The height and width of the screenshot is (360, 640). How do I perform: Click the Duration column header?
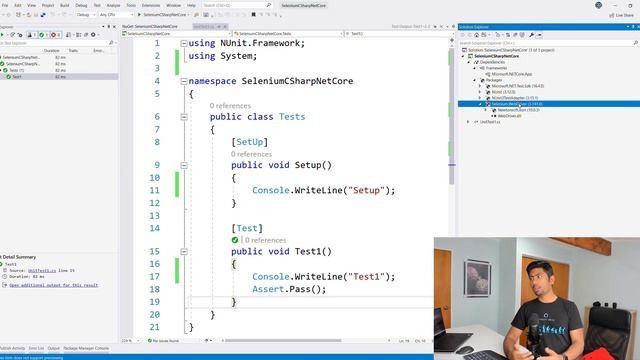[51, 51]
